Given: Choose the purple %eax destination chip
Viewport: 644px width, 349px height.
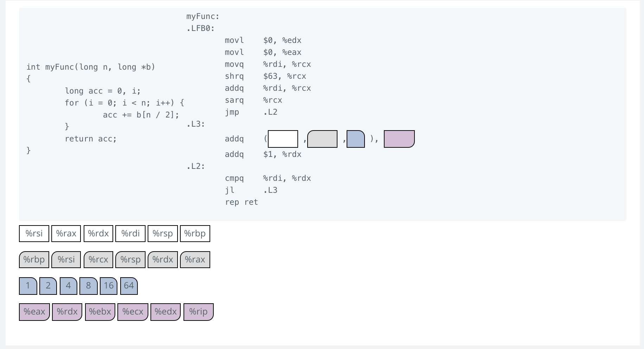Looking at the screenshot, I should (34, 311).
